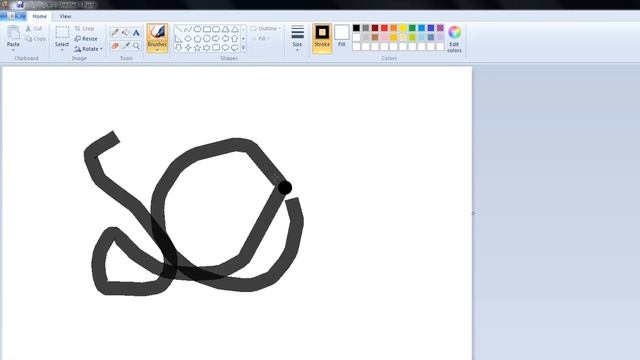The height and width of the screenshot is (360, 640).
Task: Pick the brown color swatch
Action: (x=375, y=37)
